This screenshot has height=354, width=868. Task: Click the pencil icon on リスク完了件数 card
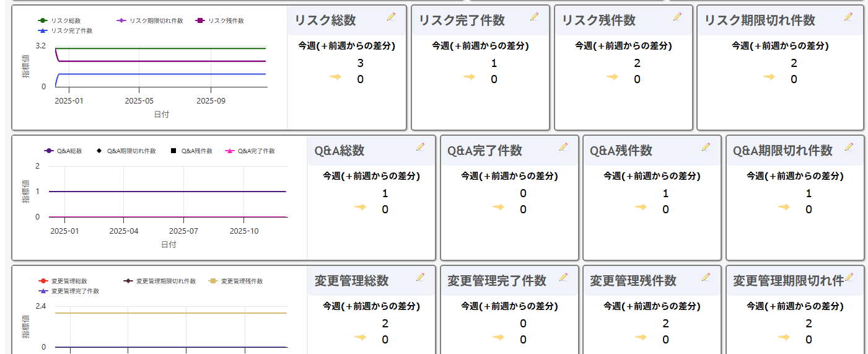tap(534, 17)
